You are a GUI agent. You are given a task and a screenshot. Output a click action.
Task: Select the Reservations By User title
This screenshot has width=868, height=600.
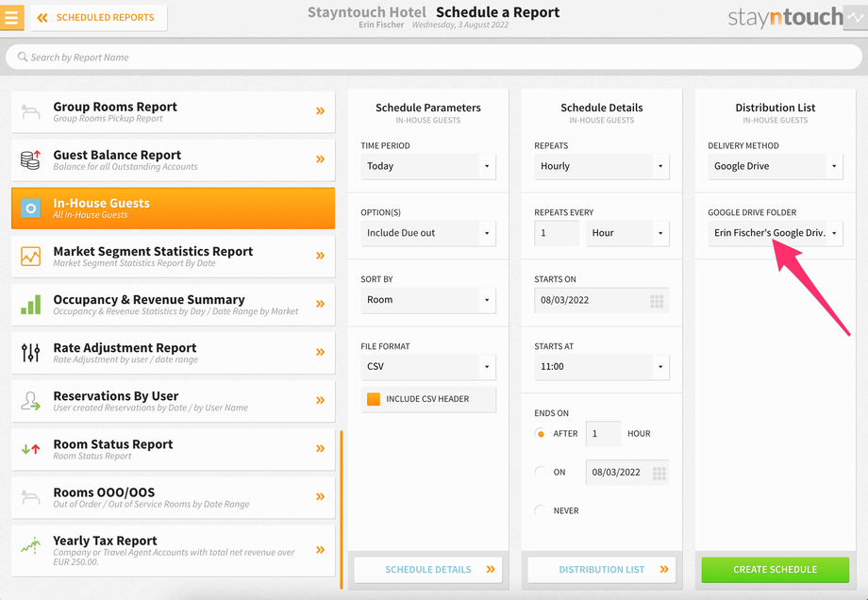click(116, 396)
